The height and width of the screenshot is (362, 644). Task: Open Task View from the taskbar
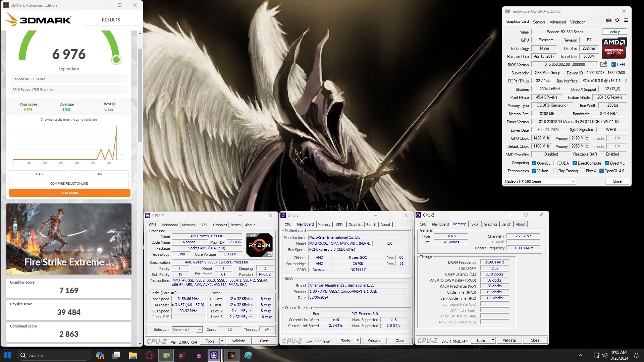pos(116,355)
